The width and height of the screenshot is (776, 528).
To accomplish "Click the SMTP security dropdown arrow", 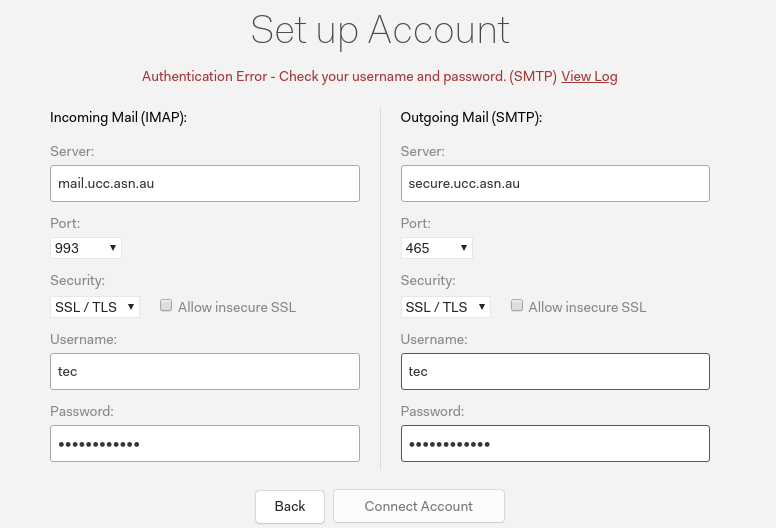I will (482, 307).
